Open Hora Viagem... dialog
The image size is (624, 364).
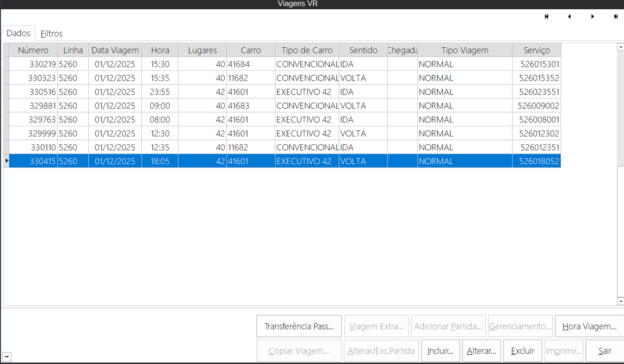tap(589, 326)
